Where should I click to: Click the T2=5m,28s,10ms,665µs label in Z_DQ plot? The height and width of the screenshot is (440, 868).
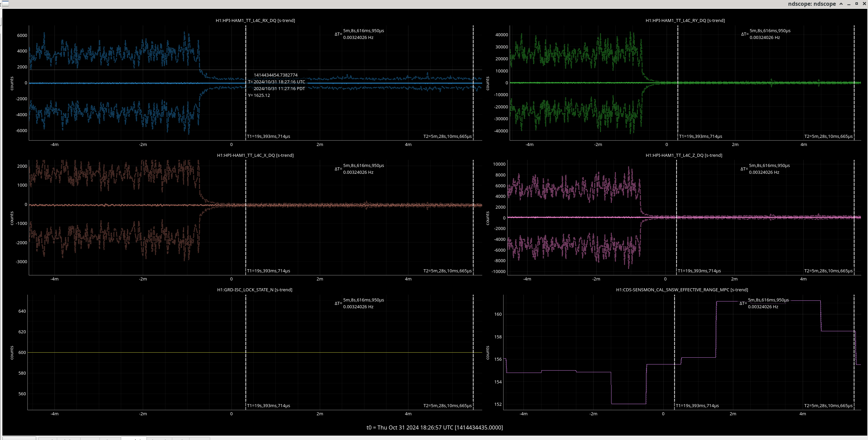pos(828,271)
